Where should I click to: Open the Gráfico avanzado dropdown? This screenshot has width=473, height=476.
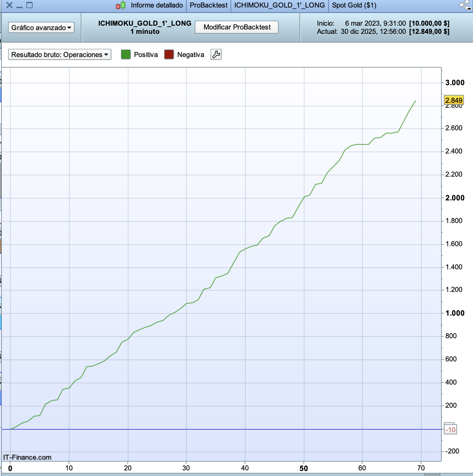pos(41,28)
